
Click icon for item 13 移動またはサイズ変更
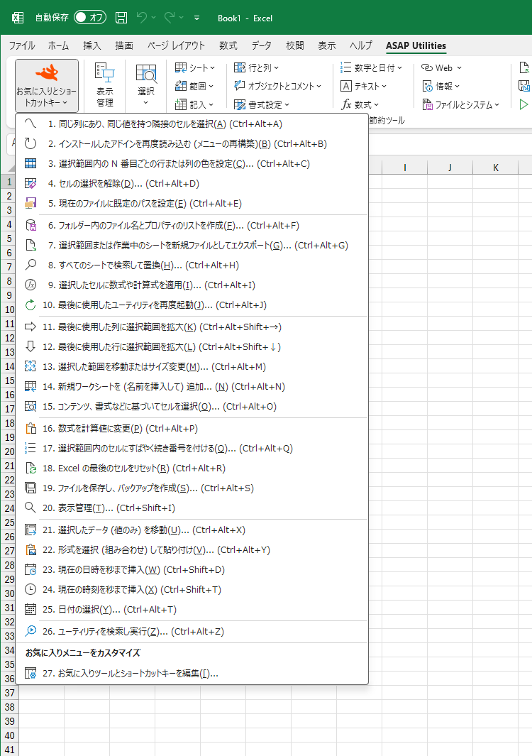pos(31,366)
